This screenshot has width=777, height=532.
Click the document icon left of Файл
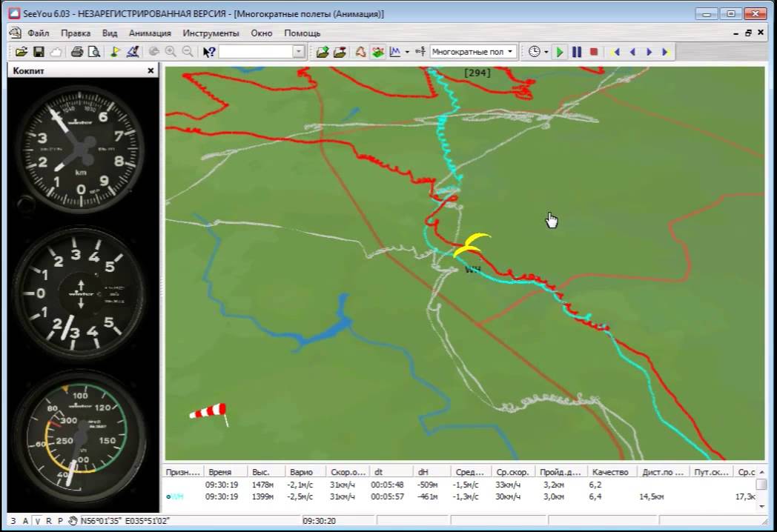click(16, 33)
